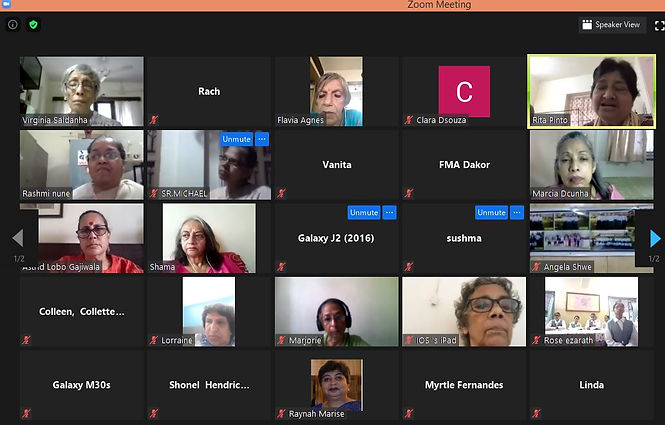Image resolution: width=665 pixels, height=425 pixels.
Task: Open more options for SR.MICHAEL tile
Action: (x=262, y=139)
